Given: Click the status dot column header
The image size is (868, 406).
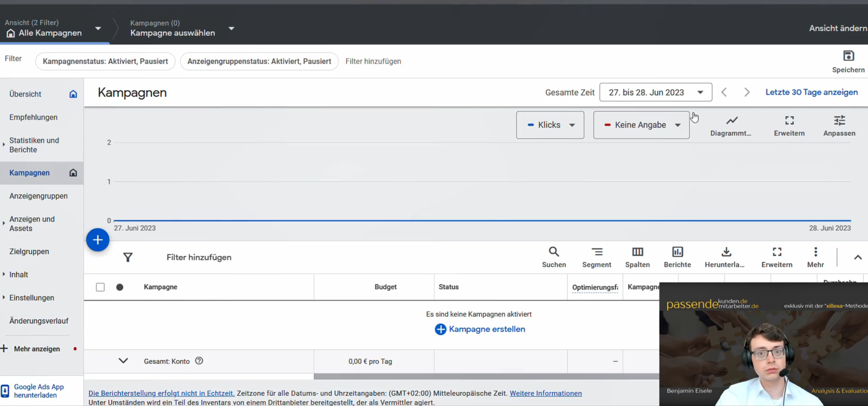Looking at the screenshot, I should [x=120, y=287].
